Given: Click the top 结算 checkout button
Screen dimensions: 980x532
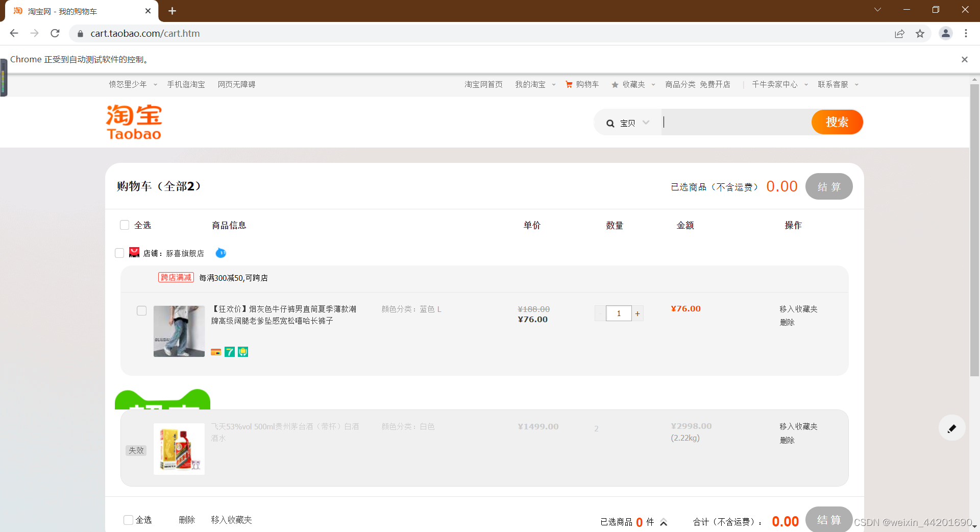Looking at the screenshot, I should point(829,186).
